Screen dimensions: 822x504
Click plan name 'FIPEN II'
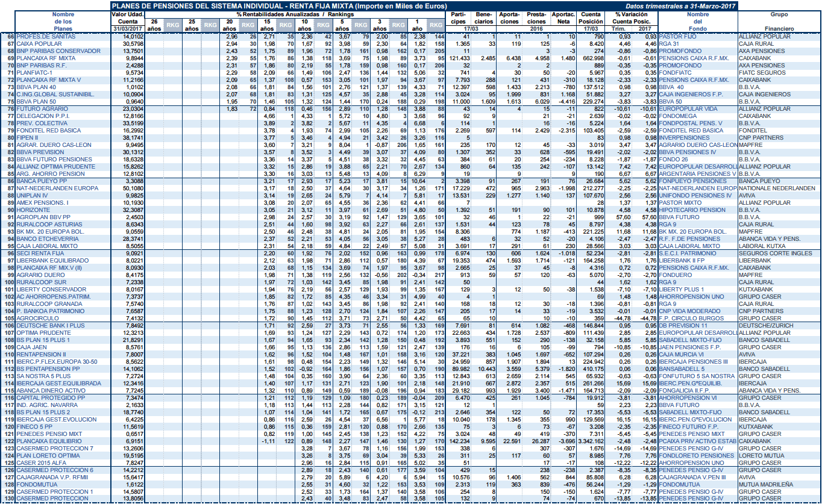[27, 137]
